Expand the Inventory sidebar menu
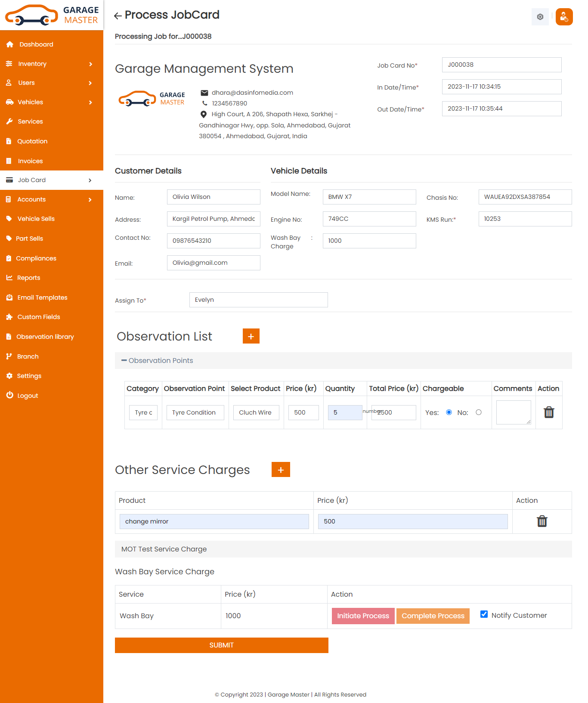The image size is (588, 703). click(x=52, y=64)
